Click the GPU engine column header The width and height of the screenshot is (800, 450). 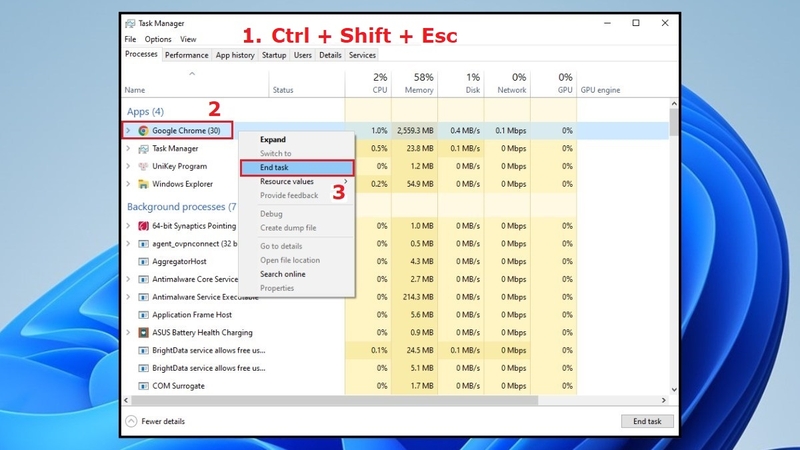[x=601, y=90]
